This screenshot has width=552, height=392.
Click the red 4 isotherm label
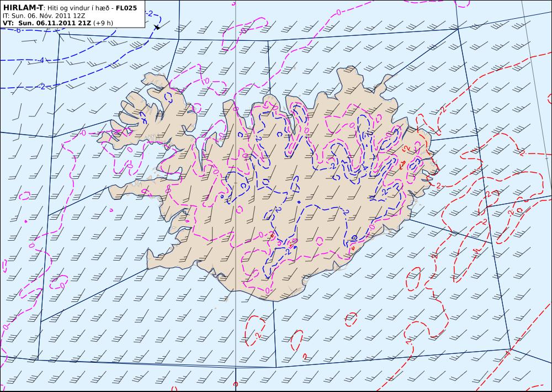(x=508, y=353)
